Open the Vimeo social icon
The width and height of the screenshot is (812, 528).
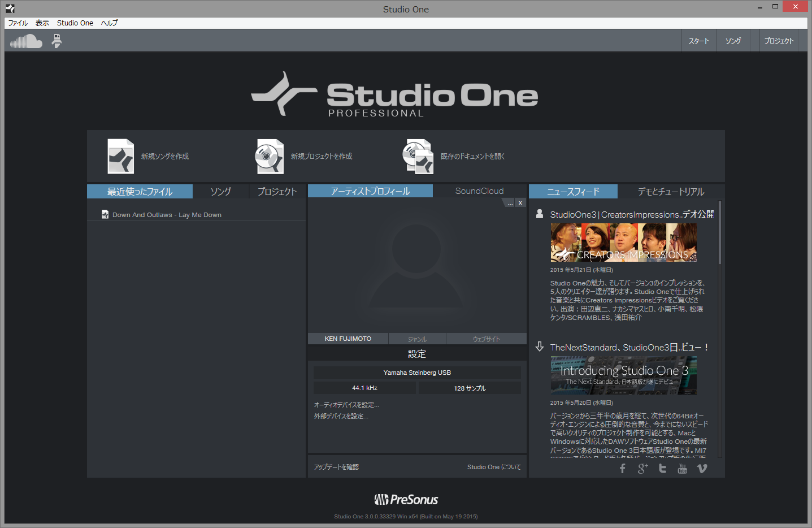coord(702,469)
